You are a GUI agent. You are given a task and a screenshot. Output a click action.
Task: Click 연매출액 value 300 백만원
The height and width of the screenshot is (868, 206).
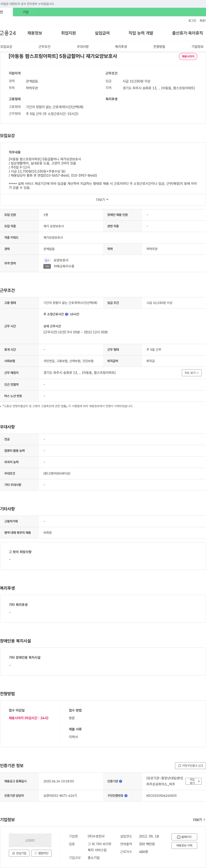click(x=147, y=844)
